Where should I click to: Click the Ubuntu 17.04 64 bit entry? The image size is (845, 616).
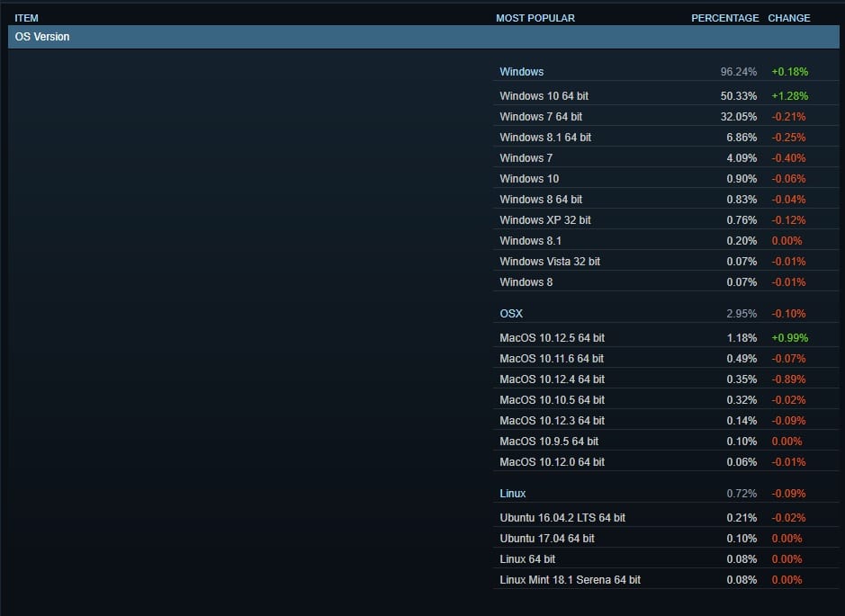click(x=547, y=539)
